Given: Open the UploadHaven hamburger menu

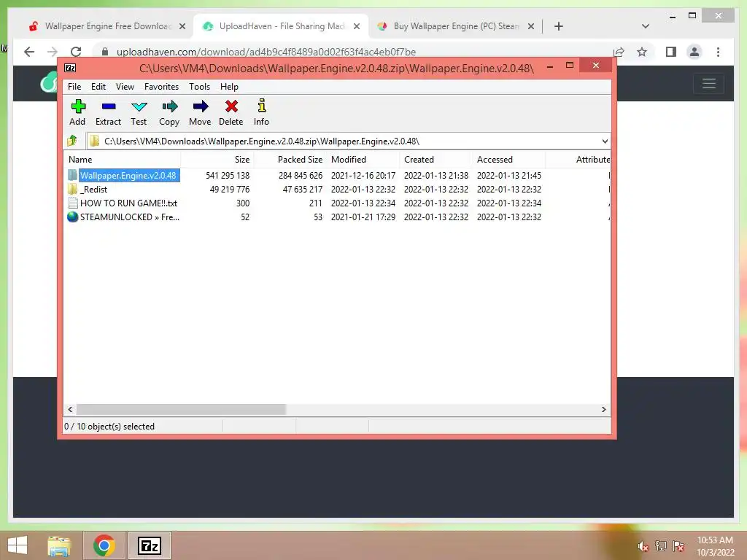Looking at the screenshot, I should coord(709,83).
